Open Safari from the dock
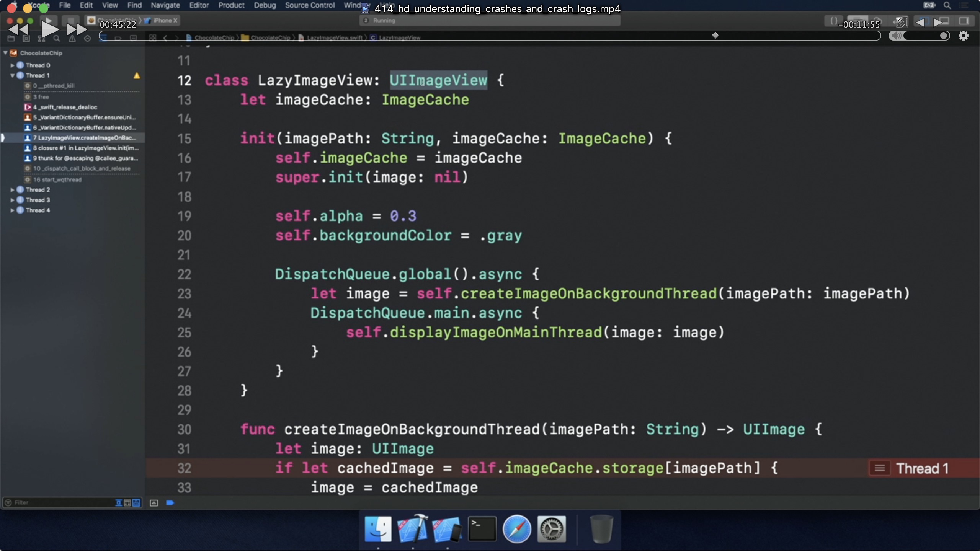This screenshot has width=980, height=551. coord(516,529)
